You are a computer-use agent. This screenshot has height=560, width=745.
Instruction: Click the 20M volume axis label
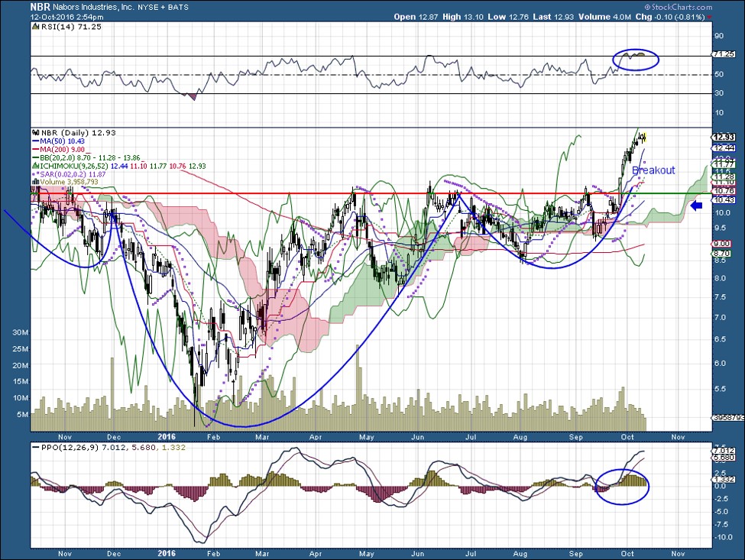[x=21, y=366]
